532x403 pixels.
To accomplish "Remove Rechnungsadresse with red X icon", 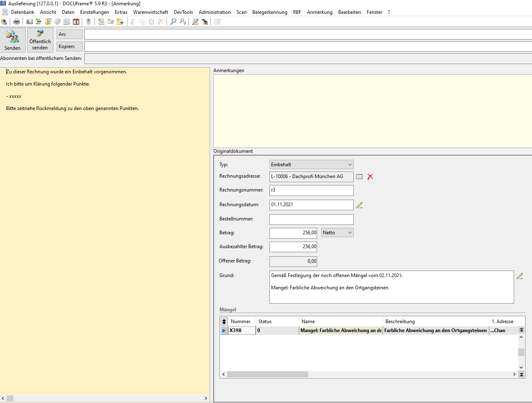I will [370, 176].
